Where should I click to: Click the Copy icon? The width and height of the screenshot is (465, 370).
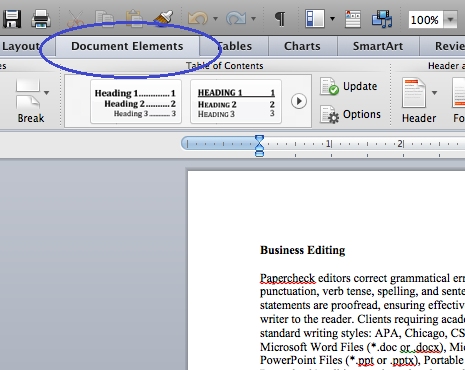tap(104, 19)
